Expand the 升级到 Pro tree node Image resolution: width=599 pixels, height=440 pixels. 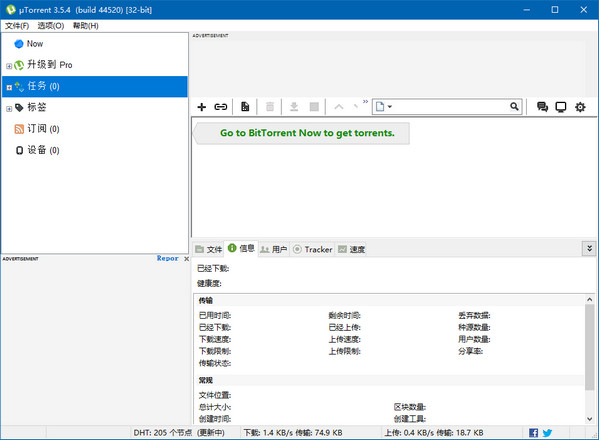click(9, 66)
